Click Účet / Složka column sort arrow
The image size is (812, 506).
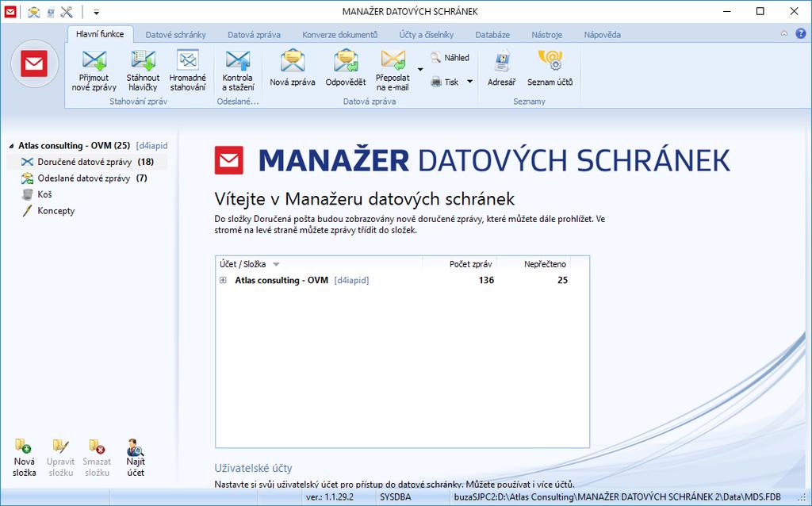(x=276, y=264)
